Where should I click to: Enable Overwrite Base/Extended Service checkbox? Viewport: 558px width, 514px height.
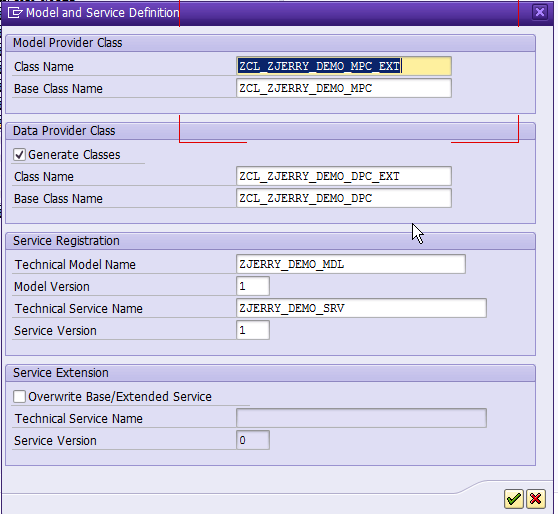tap(19, 397)
